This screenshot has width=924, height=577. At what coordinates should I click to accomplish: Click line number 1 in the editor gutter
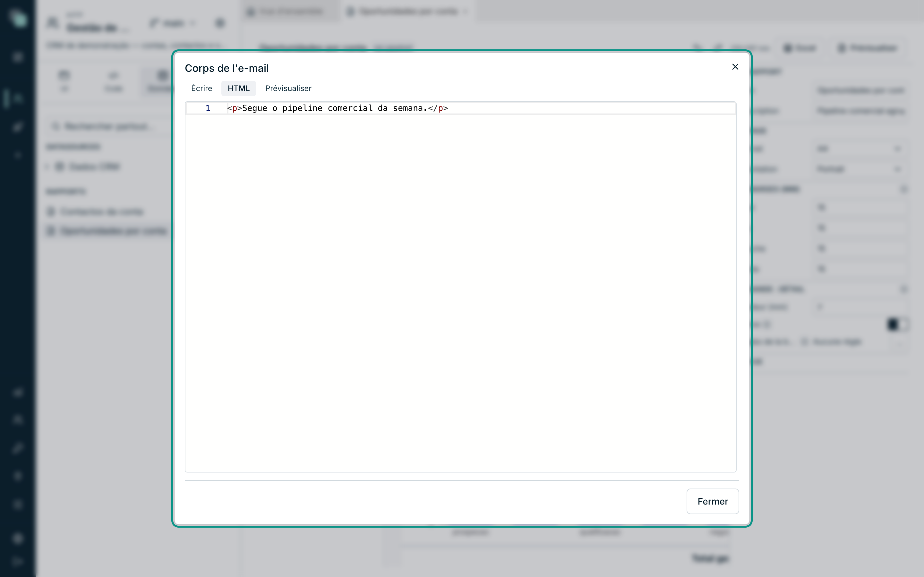tap(208, 108)
